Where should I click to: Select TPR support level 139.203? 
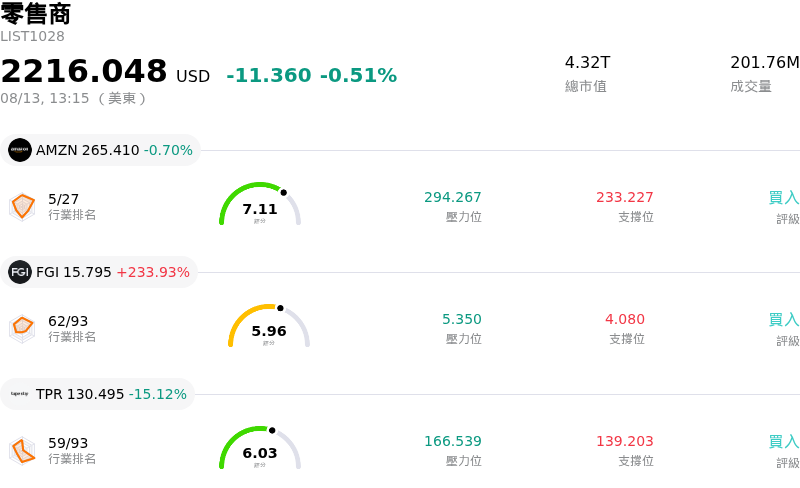(x=624, y=441)
